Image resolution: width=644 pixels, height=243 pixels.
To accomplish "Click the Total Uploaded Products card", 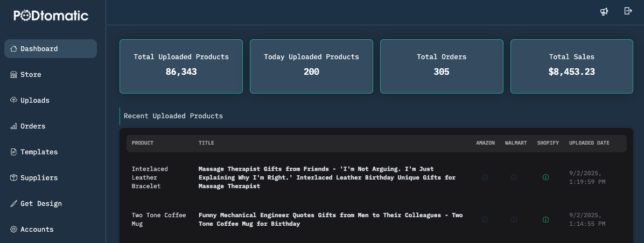I will [x=181, y=66].
